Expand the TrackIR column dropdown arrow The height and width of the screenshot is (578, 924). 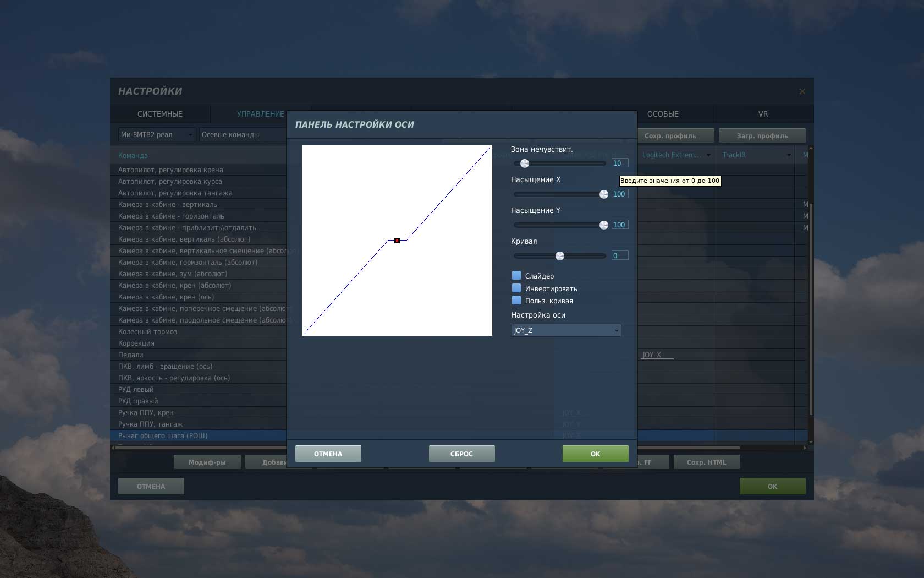[x=789, y=155]
